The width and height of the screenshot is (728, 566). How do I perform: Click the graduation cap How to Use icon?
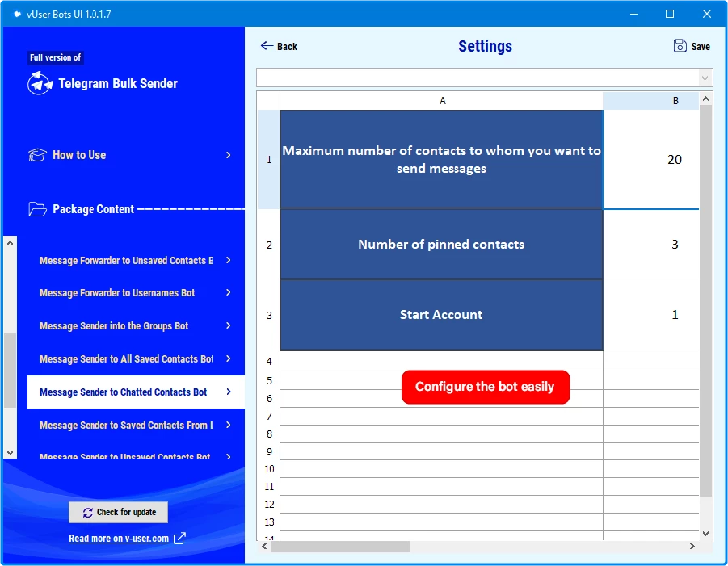[x=37, y=155]
